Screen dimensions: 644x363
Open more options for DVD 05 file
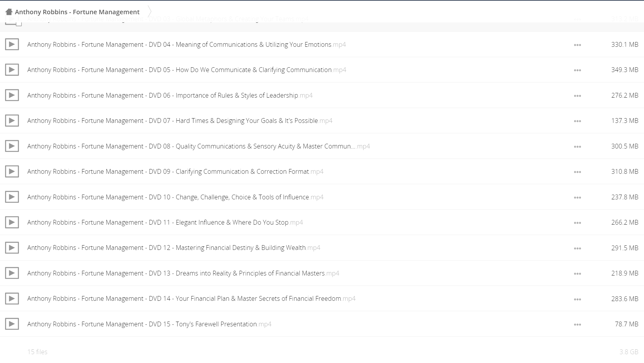tap(577, 70)
